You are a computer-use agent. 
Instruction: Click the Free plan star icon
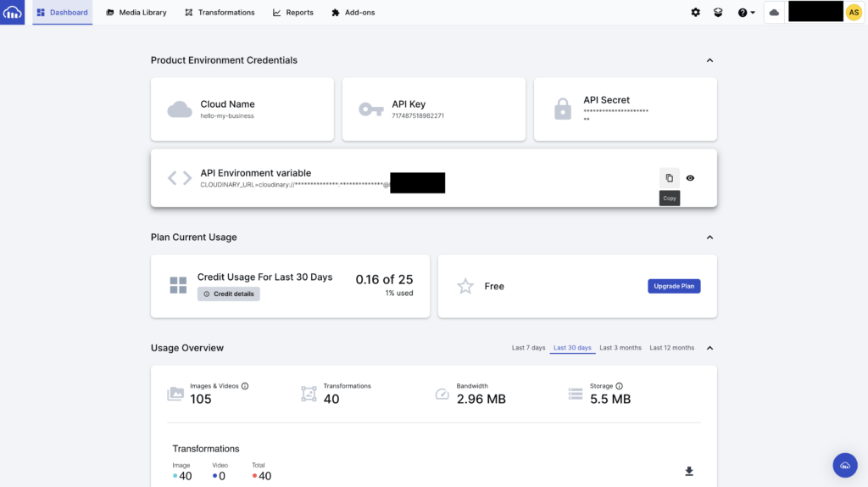coord(465,286)
